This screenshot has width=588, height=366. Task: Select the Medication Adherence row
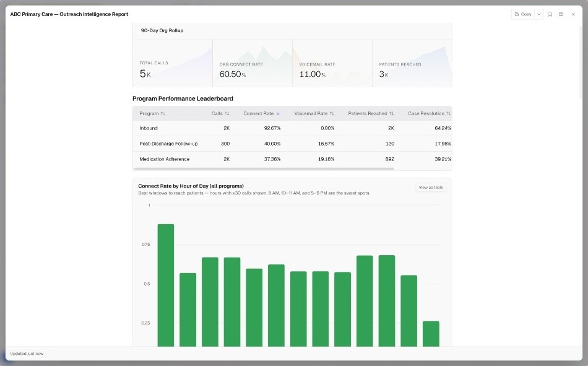click(292, 159)
